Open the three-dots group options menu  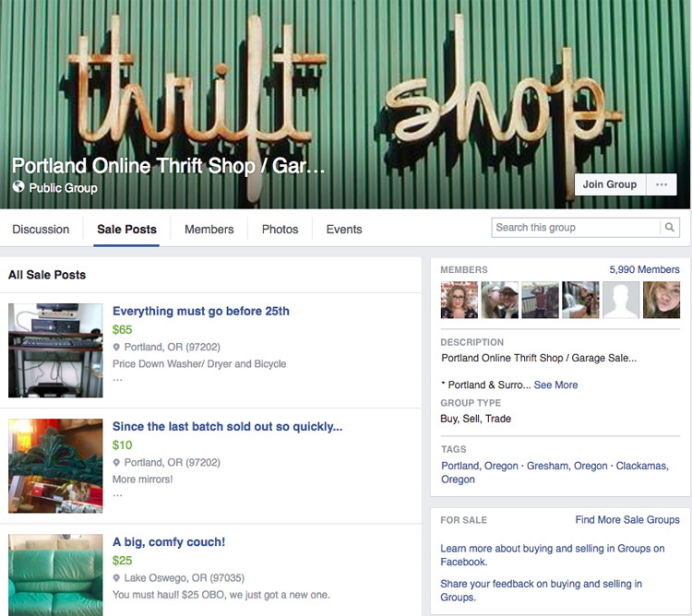(662, 184)
